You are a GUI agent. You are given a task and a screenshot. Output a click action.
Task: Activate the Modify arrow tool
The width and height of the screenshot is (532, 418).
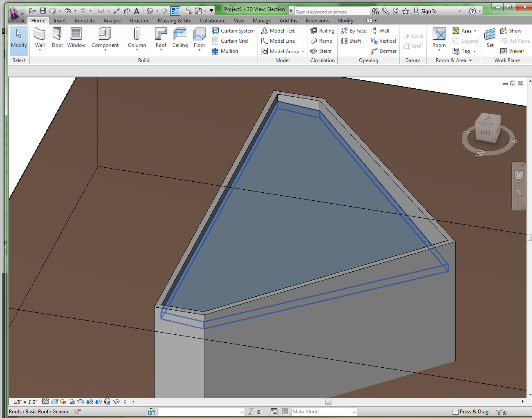point(19,41)
